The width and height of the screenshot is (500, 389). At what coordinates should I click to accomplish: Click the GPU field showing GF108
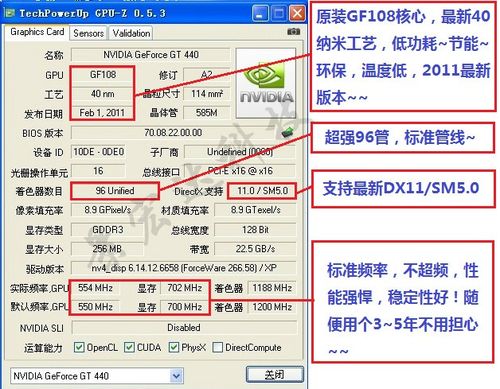coord(103,75)
